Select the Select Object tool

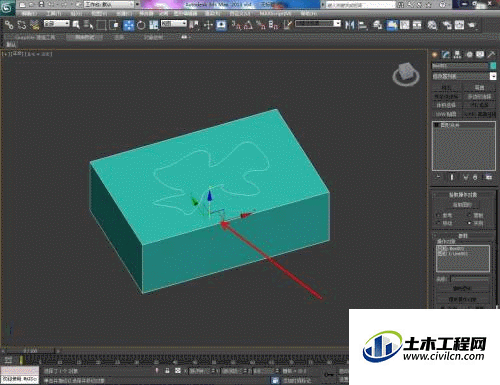tap(76, 25)
